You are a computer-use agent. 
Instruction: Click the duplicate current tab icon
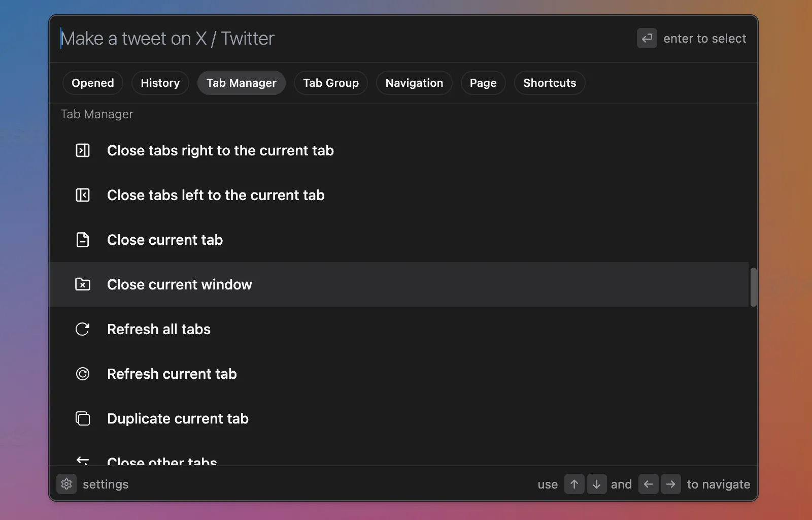pos(83,418)
